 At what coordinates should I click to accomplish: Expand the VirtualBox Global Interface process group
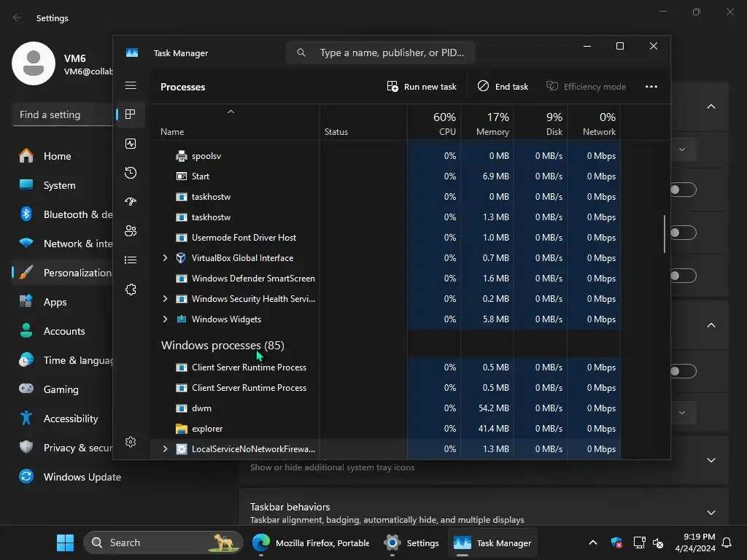165,257
